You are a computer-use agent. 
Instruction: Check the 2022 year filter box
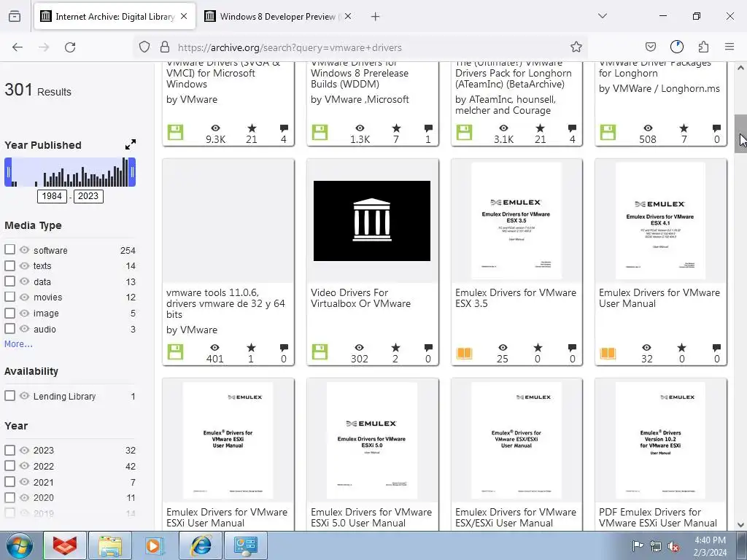tap(9, 466)
